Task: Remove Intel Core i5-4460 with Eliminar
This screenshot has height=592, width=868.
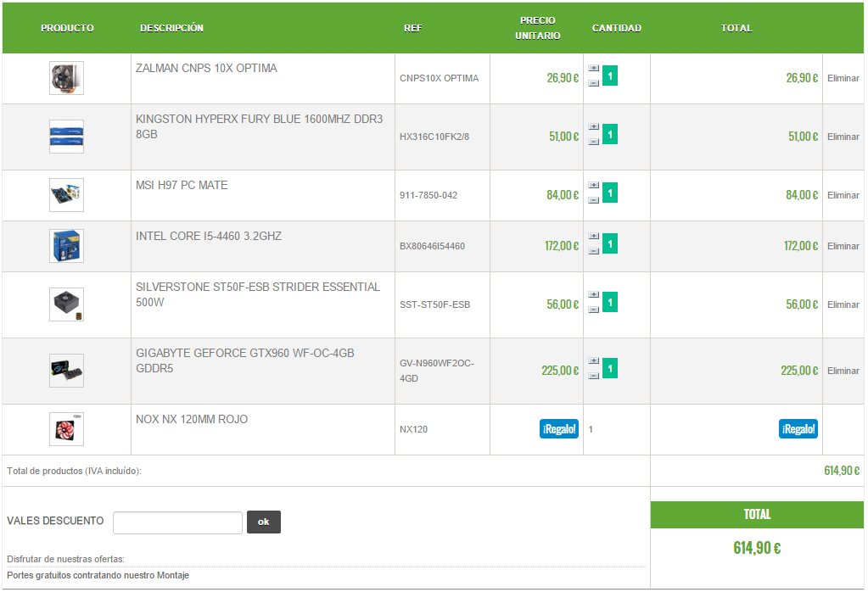Action: (x=843, y=246)
